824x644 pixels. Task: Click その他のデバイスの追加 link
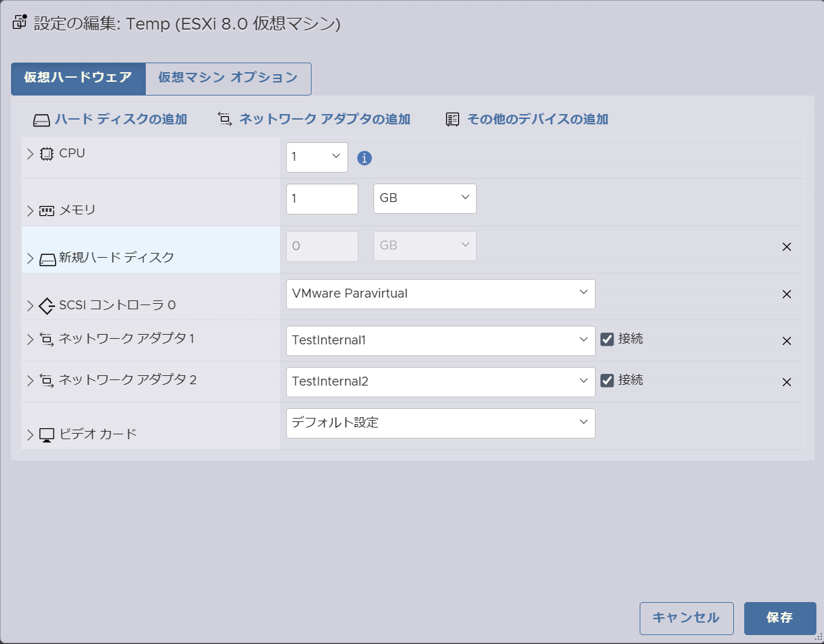click(538, 119)
